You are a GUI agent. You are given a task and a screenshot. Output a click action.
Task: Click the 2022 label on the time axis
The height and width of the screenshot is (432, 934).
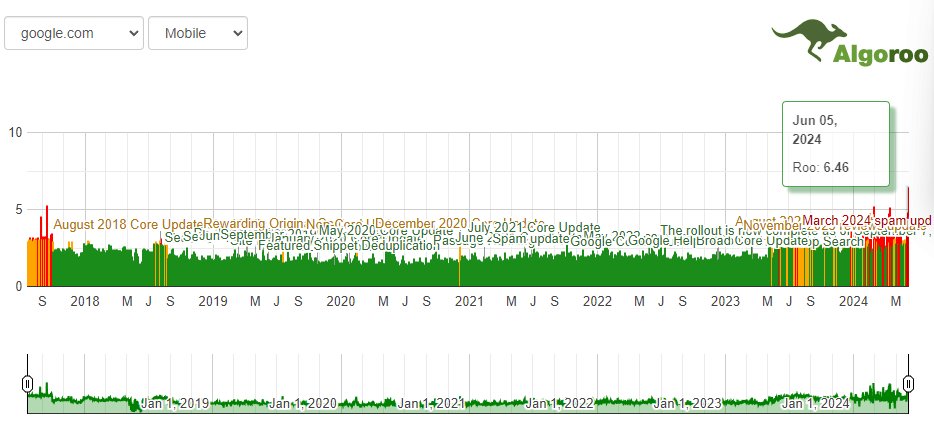pos(597,302)
